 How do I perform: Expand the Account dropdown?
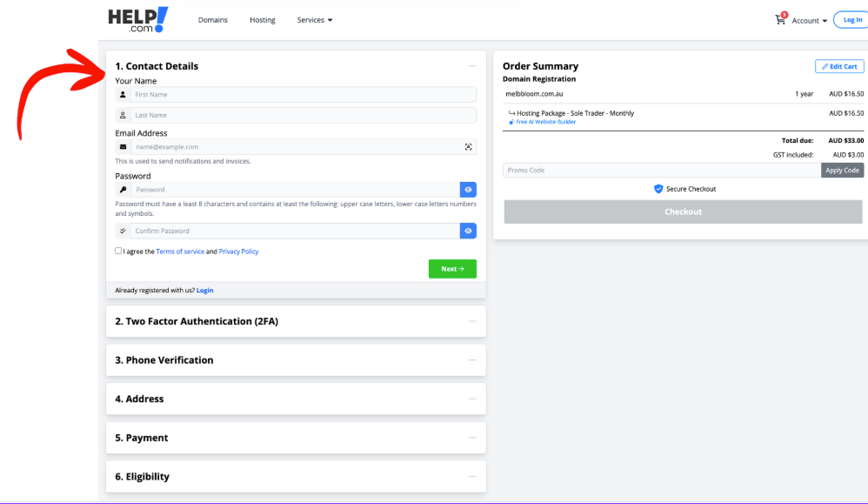[x=809, y=21]
